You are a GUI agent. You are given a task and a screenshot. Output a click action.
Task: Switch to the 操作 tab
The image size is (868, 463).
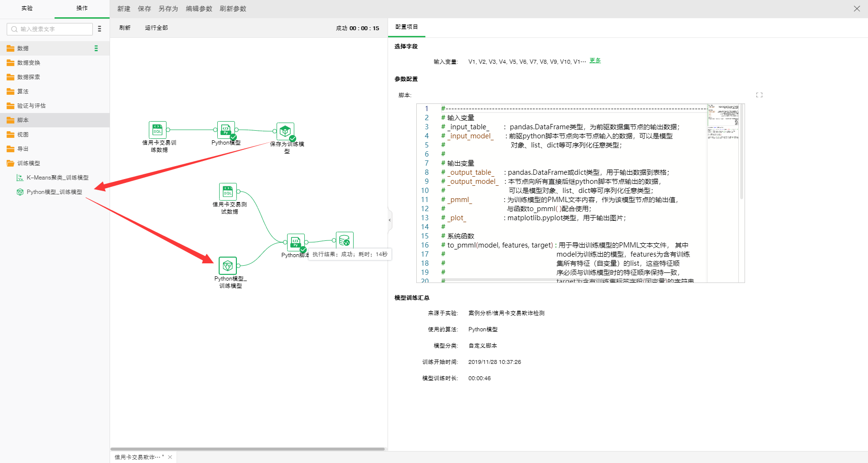pyautogui.click(x=82, y=8)
